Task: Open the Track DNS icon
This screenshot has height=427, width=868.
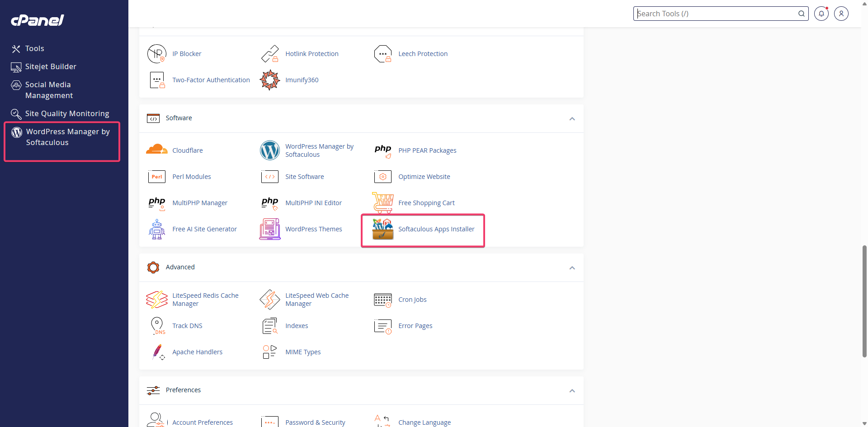Action: [x=157, y=326]
